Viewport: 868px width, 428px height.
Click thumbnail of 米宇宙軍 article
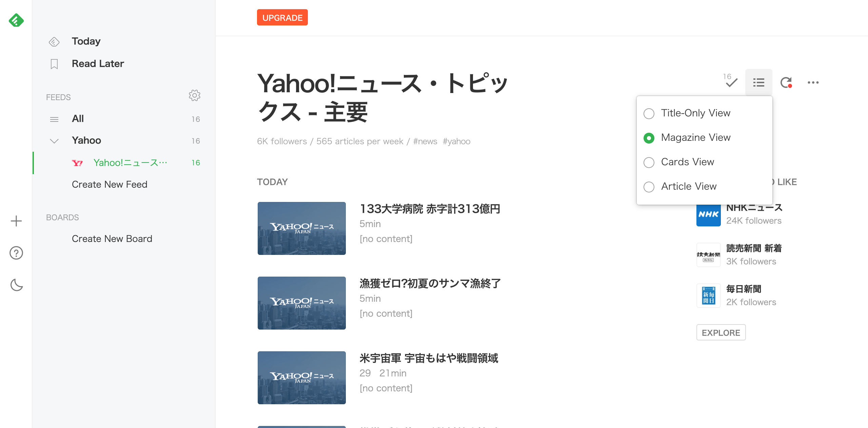click(x=301, y=378)
